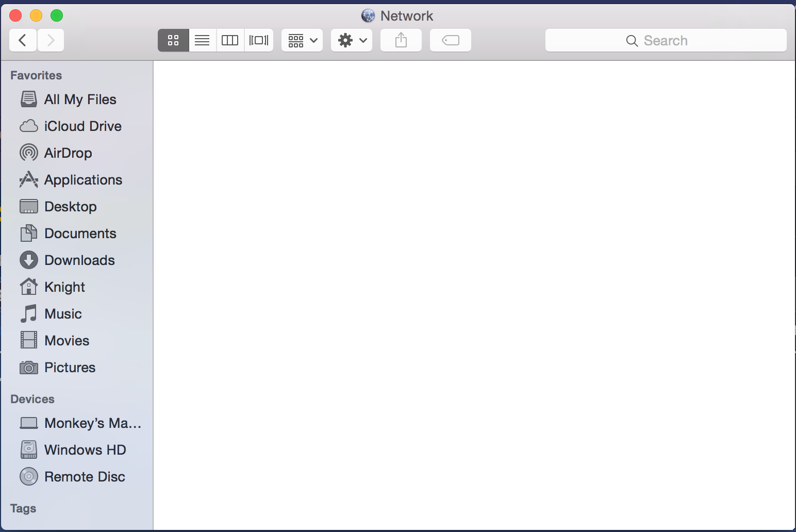Click the Documents icon in sidebar
The height and width of the screenshot is (532, 796).
click(29, 233)
